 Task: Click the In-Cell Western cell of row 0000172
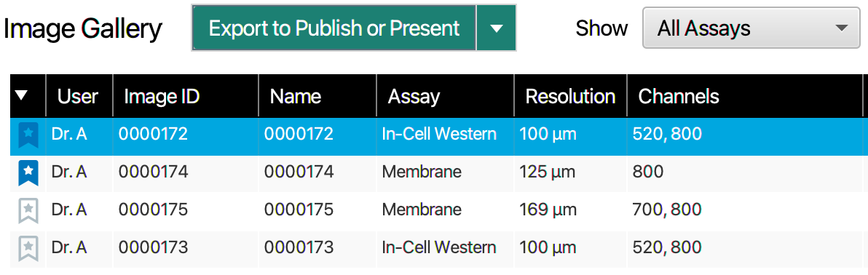pyautogui.click(x=439, y=134)
